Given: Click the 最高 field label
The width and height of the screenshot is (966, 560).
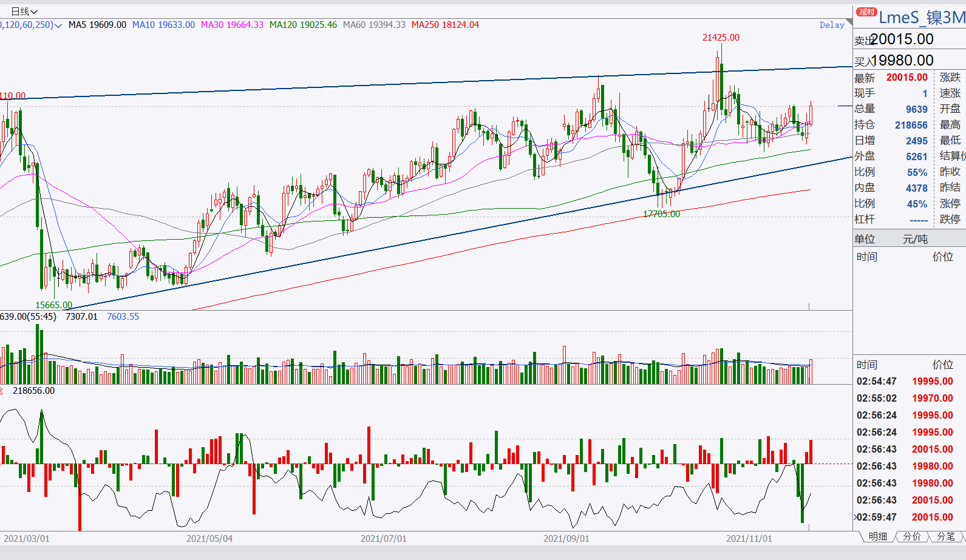Looking at the screenshot, I should (950, 124).
